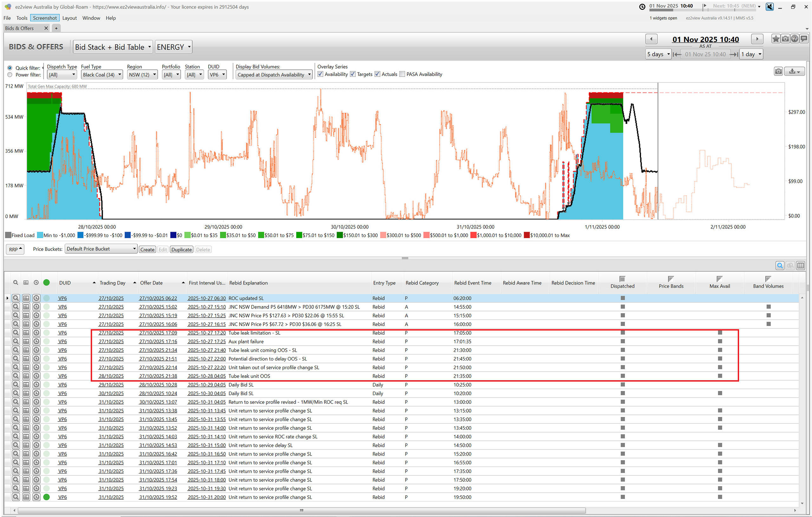Click magnifier icon on first VP6 row
Image resolution: width=812 pixels, height=517 pixels.
pos(16,298)
